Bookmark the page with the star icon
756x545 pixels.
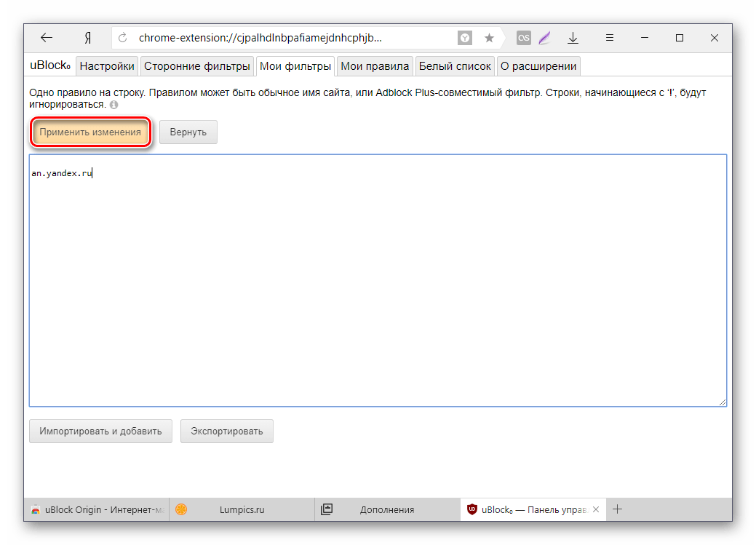[x=489, y=38]
